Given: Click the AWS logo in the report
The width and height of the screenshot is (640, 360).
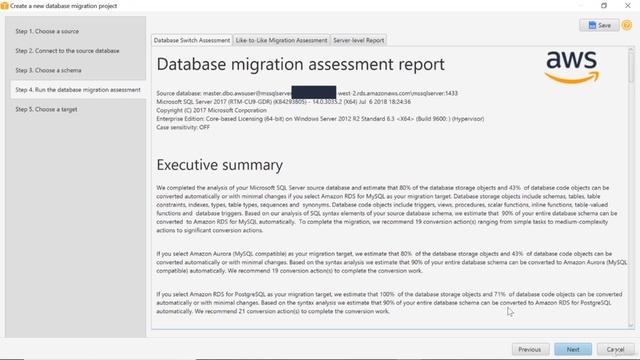Looking at the screenshot, I should (572, 67).
